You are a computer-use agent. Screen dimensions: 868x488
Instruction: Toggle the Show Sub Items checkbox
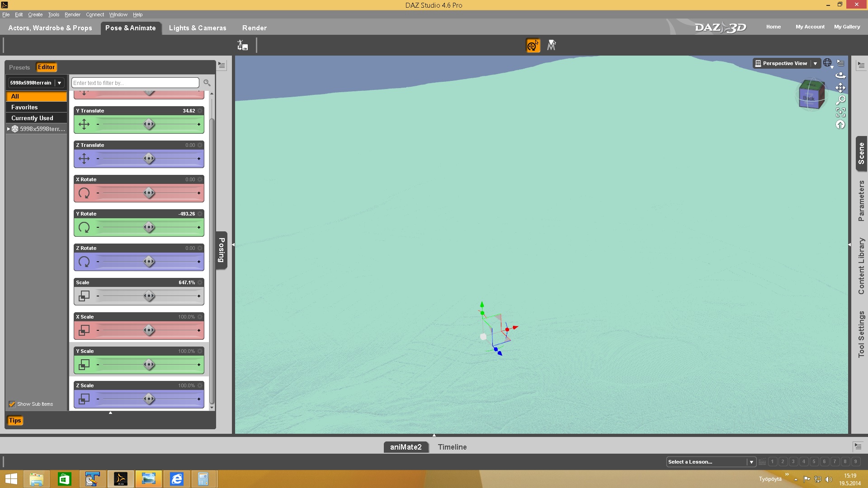pyautogui.click(x=12, y=404)
